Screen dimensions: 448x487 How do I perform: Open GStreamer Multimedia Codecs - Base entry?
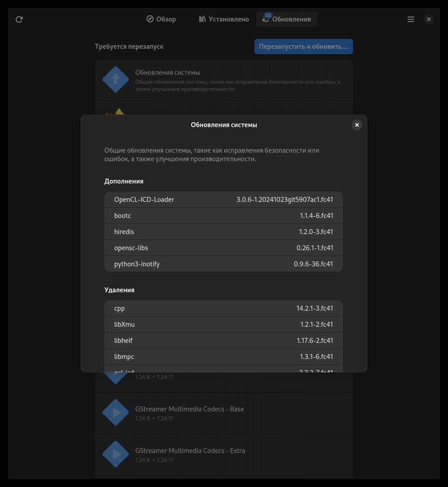224,413
